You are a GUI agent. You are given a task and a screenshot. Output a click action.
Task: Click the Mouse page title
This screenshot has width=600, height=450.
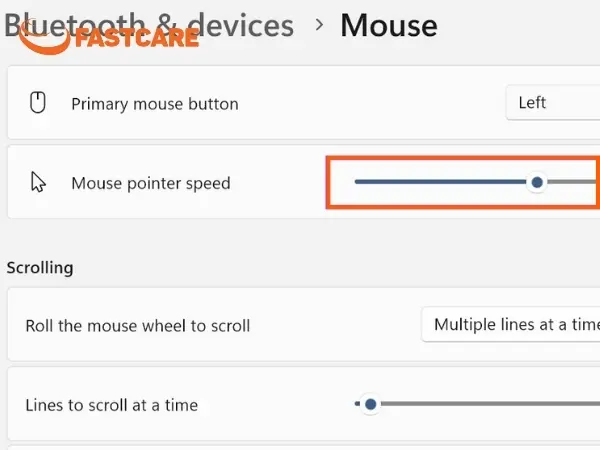(389, 26)
